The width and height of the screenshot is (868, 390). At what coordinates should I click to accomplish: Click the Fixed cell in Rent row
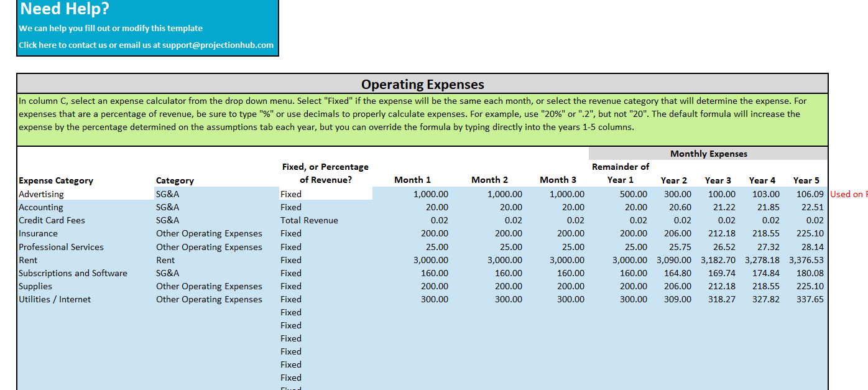coord(326,260)
